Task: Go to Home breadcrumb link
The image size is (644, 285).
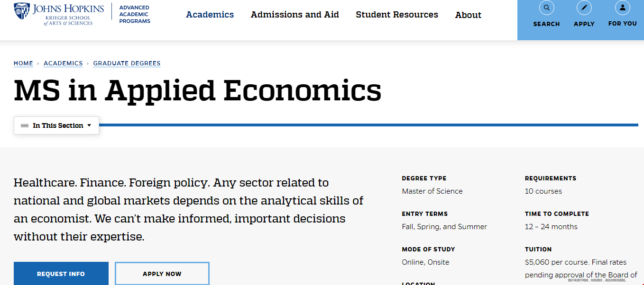Action: point(23,63)
